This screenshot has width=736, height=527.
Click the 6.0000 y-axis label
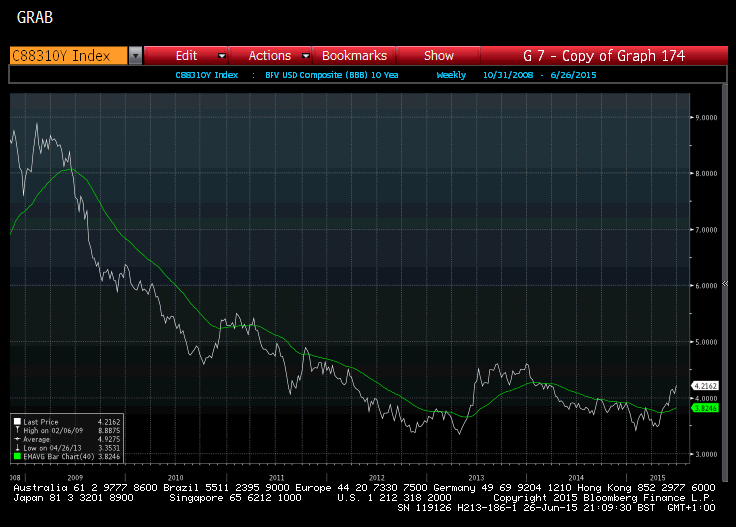pyautogui.click(x=706, y=286)
